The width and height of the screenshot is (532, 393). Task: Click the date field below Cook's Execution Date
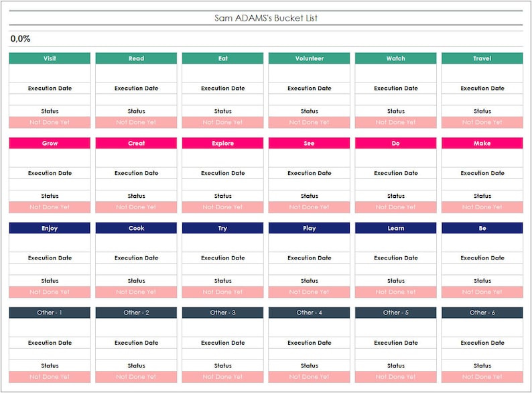tap(136, 270)
